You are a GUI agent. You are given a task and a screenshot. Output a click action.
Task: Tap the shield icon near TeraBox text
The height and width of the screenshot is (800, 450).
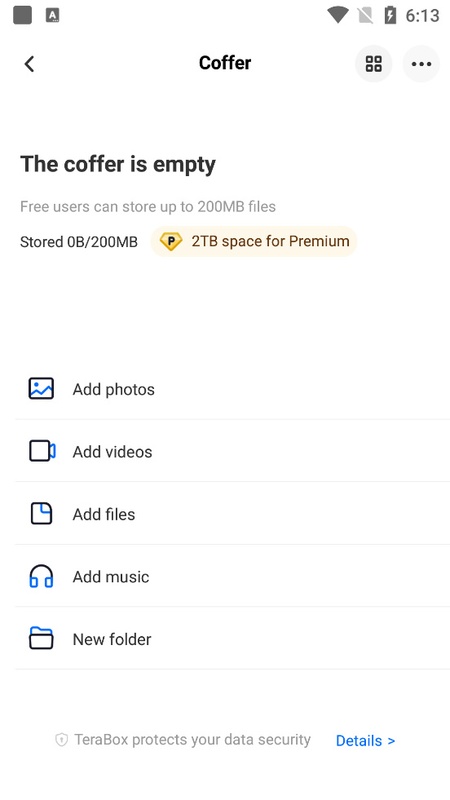[x=61, y=740]
